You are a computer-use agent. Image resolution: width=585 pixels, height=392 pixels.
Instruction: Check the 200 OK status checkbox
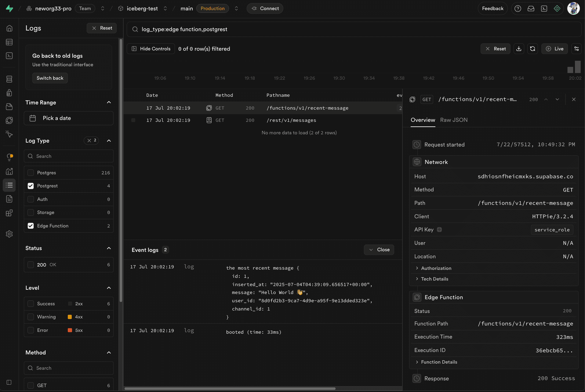pos(31,265)
